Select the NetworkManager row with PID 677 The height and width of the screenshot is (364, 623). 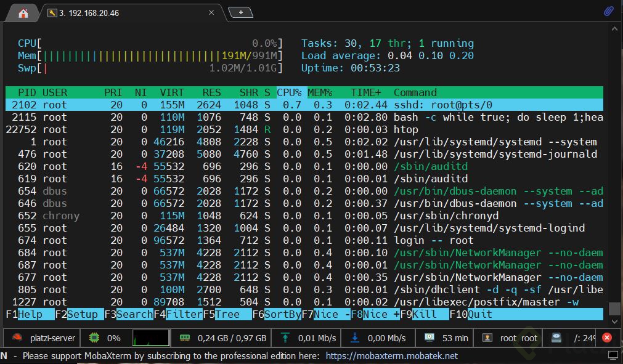coord(304,277)
